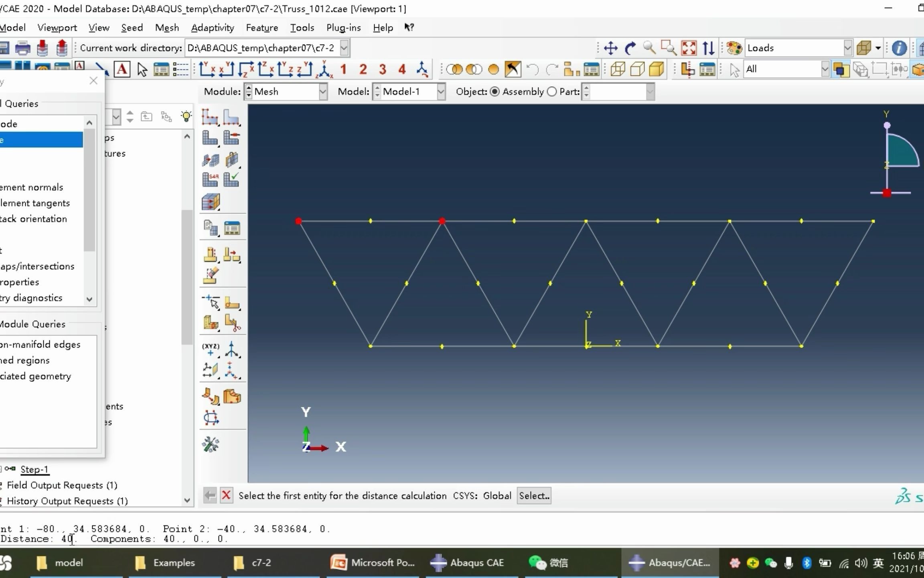Click the Seed Part Instance tool icon

[x=210, y=117]
